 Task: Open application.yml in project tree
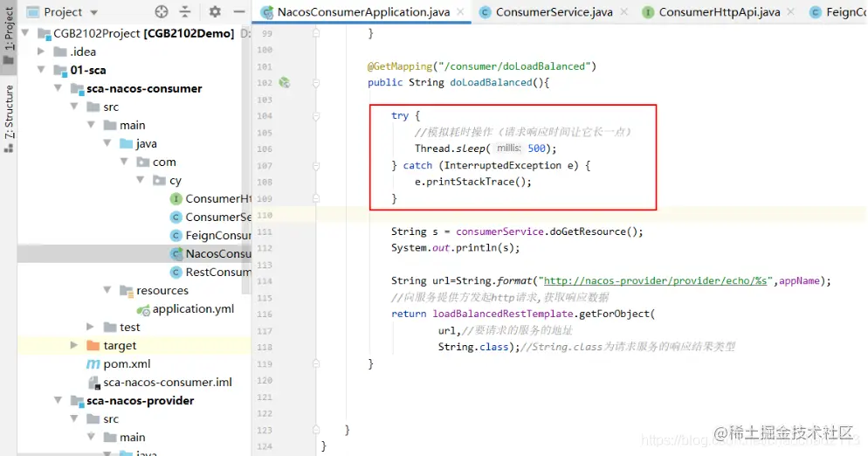pos(193,308)
